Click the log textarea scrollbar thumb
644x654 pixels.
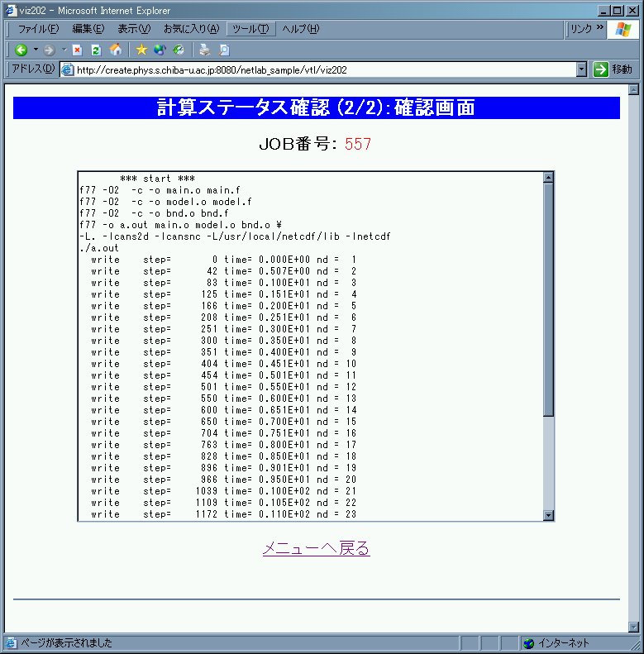pos(548,299)
